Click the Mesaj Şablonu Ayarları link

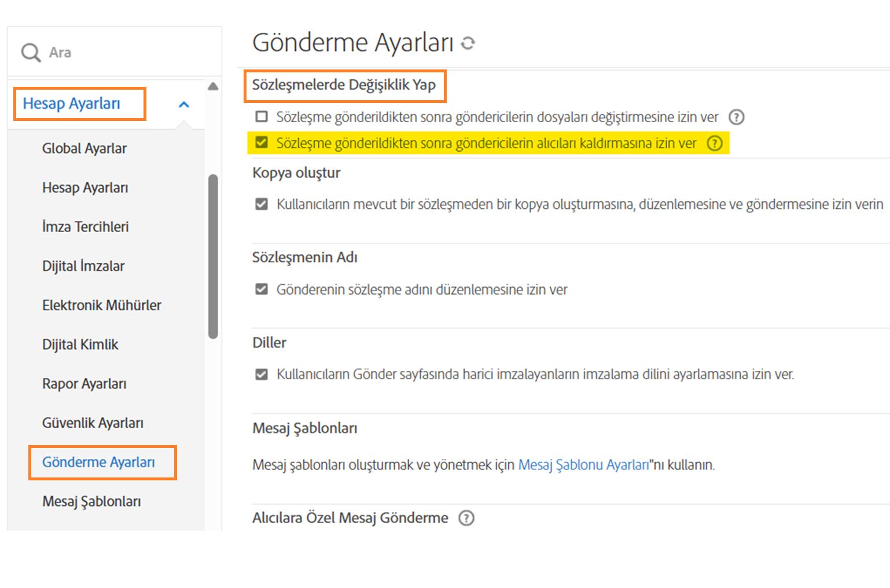[583, 464]
